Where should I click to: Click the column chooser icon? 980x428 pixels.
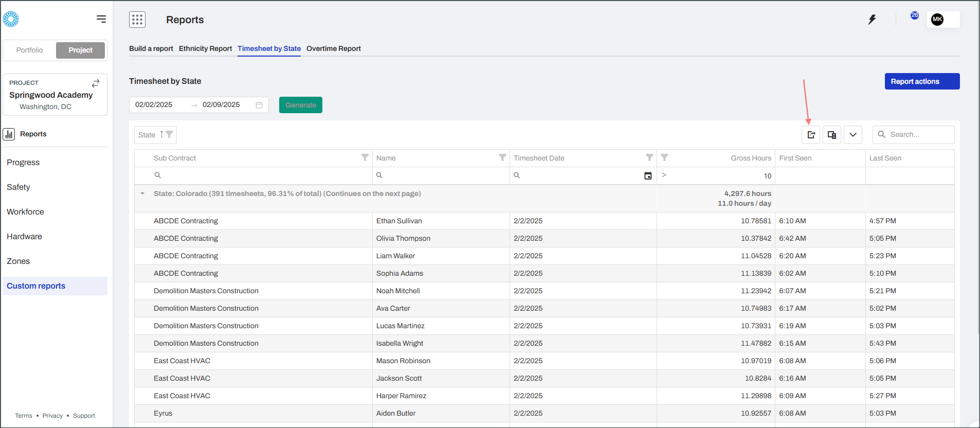click(x=832, y=135)
